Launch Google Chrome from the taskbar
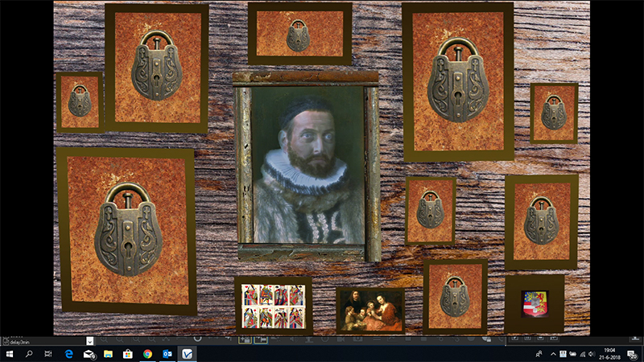Image resolution: width=644 pixels, height=362 pixels. [147, 354]
